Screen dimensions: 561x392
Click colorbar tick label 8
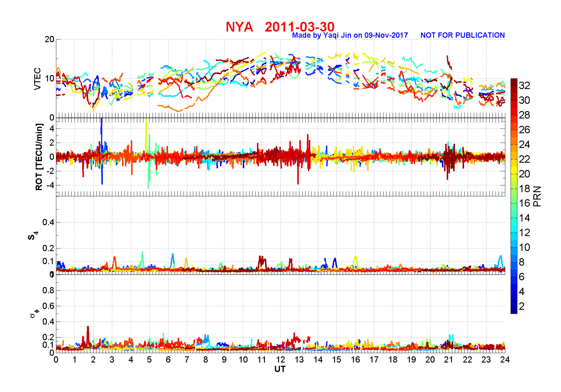(x=522, y=262)
